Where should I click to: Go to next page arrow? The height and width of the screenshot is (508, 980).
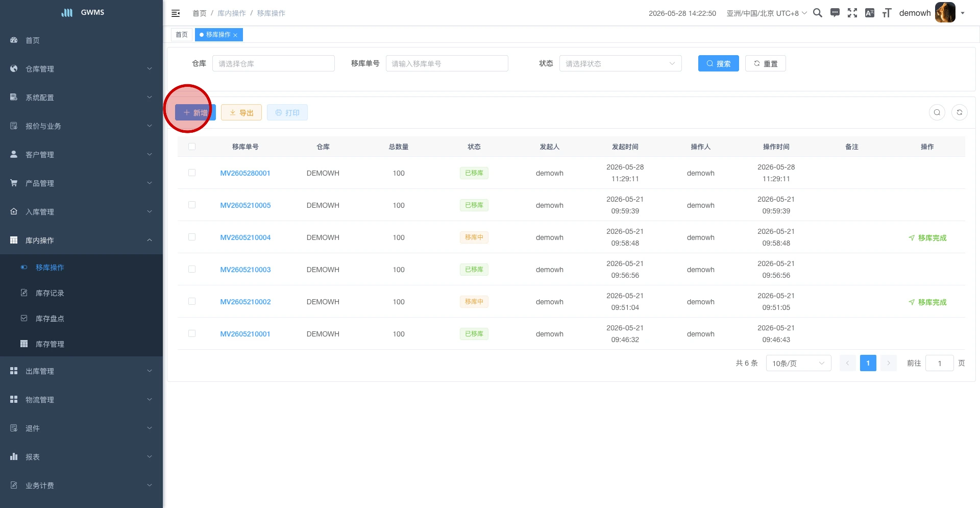coord(889,363)
